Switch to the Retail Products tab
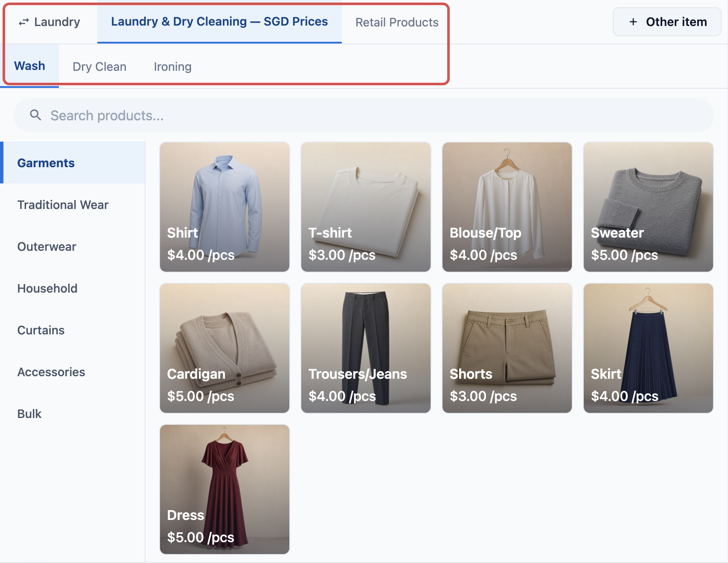This screenshot has height=563, width=728. pos(397,22)
